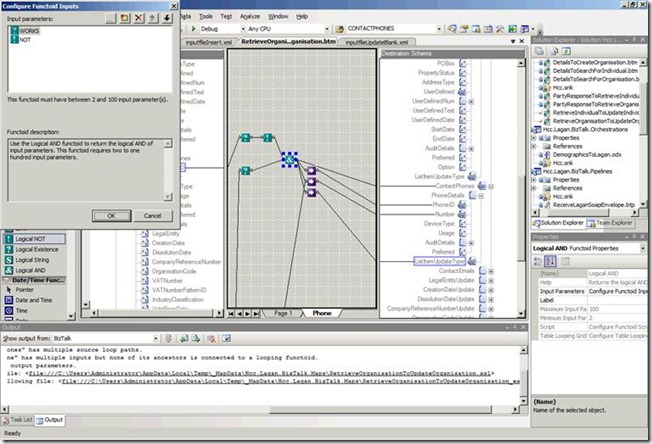Click the green Start Debugging arrow

pyautogui.click(x=193, y=29)
